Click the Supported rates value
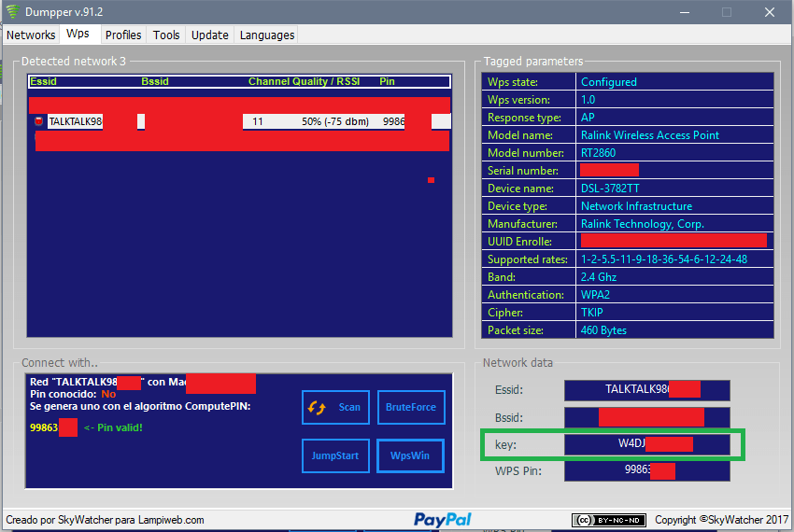This screenshot has height=532, width=794. coord(664,259)
